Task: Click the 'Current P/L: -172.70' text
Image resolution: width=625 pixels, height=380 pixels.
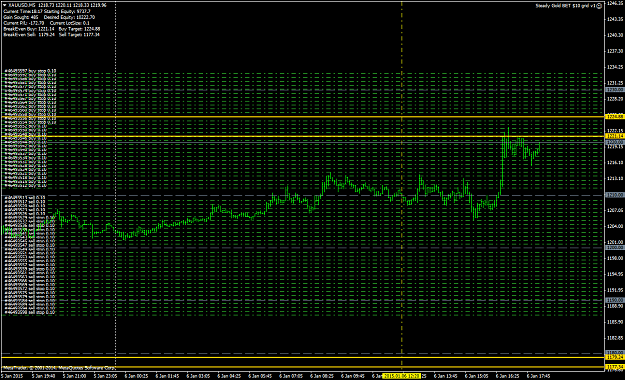Action: 24,23
